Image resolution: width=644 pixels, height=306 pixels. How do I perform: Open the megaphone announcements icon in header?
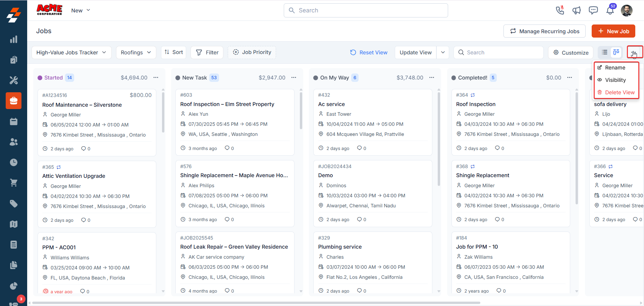tap(577, 10)
